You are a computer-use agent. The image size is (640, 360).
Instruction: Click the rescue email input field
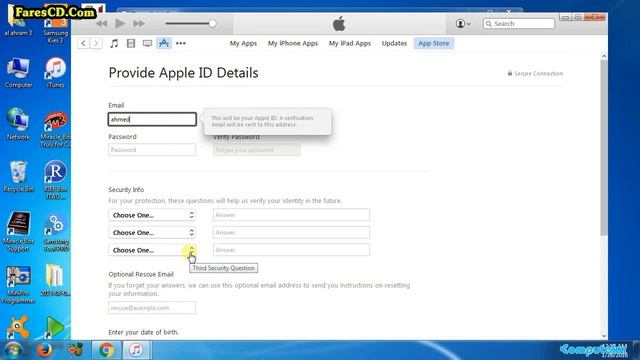tap(152, 308)
